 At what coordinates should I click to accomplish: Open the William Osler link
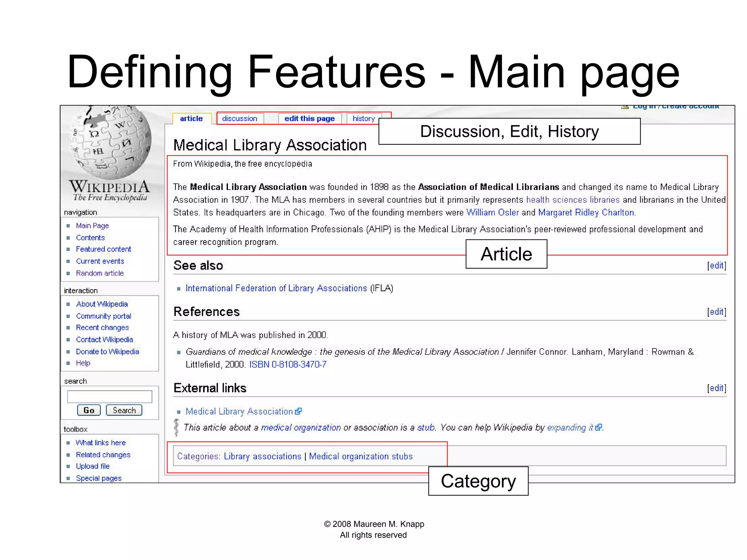click(492, 213)
